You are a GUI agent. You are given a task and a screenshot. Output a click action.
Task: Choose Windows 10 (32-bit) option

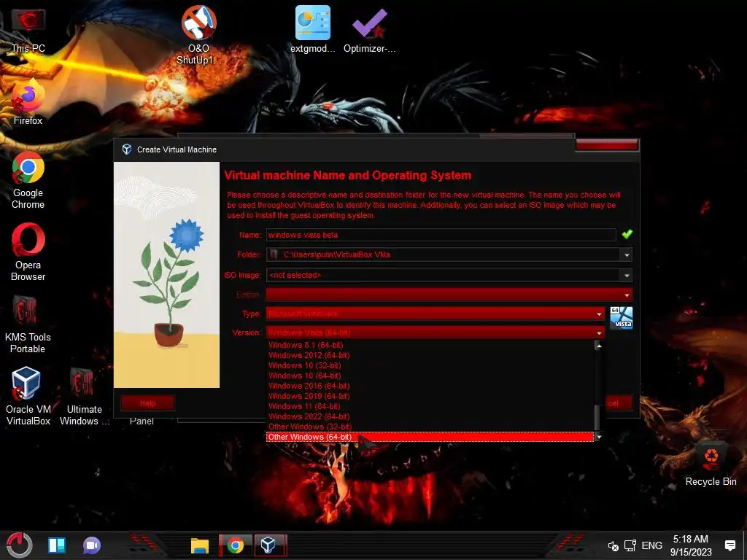[x=430, y=366]
